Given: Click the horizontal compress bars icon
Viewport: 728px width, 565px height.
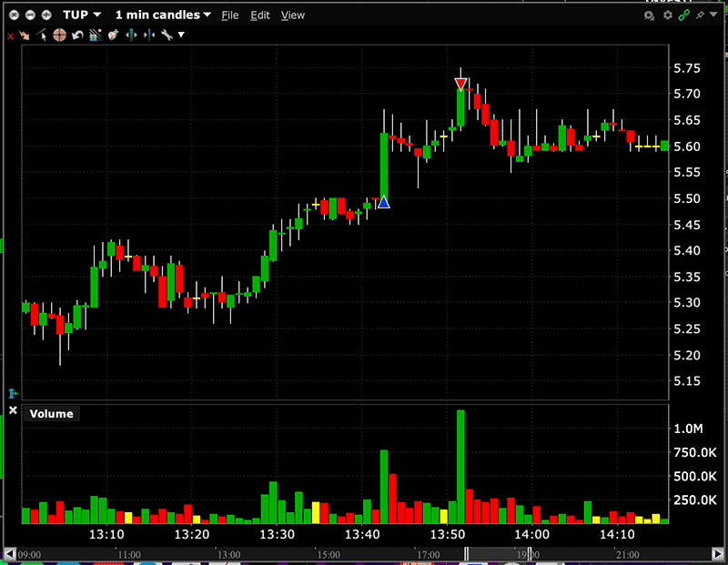Looking at the screenshot, I should [x=149, y=35].
